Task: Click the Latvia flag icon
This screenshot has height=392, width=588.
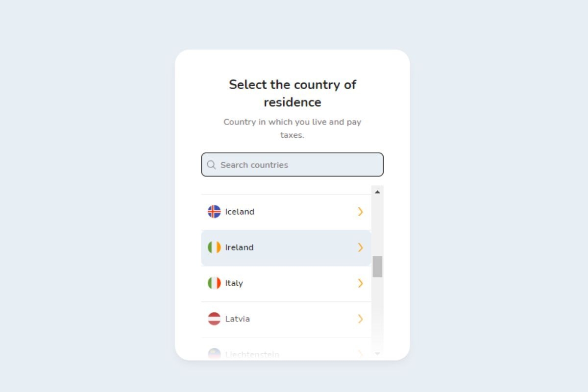Action: 214,319
